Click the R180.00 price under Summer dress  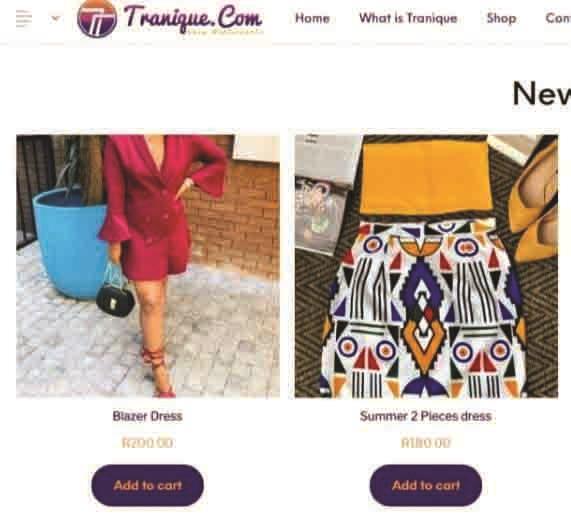[426, 443]
